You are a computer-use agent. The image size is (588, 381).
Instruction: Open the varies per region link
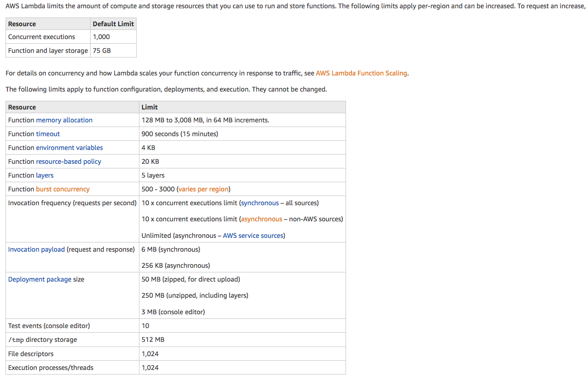(203, 189)
